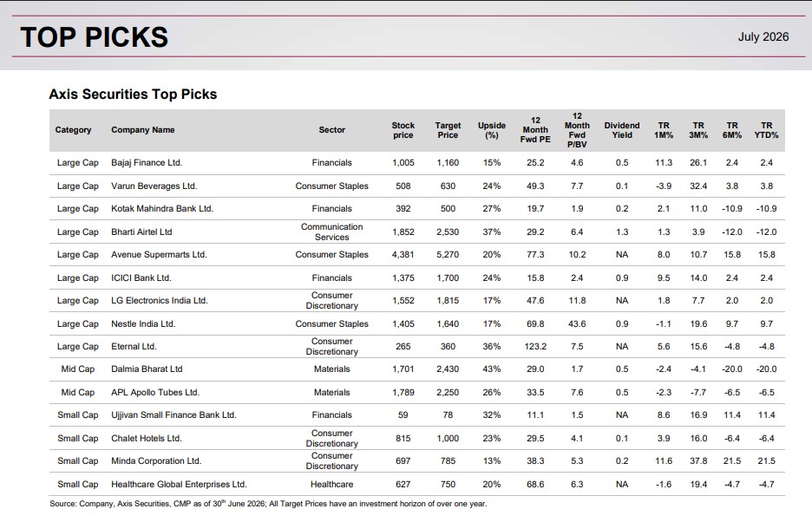Click Dalmia Bharat upside 43%
Viewport: 812px width, 522px height.
491,369
